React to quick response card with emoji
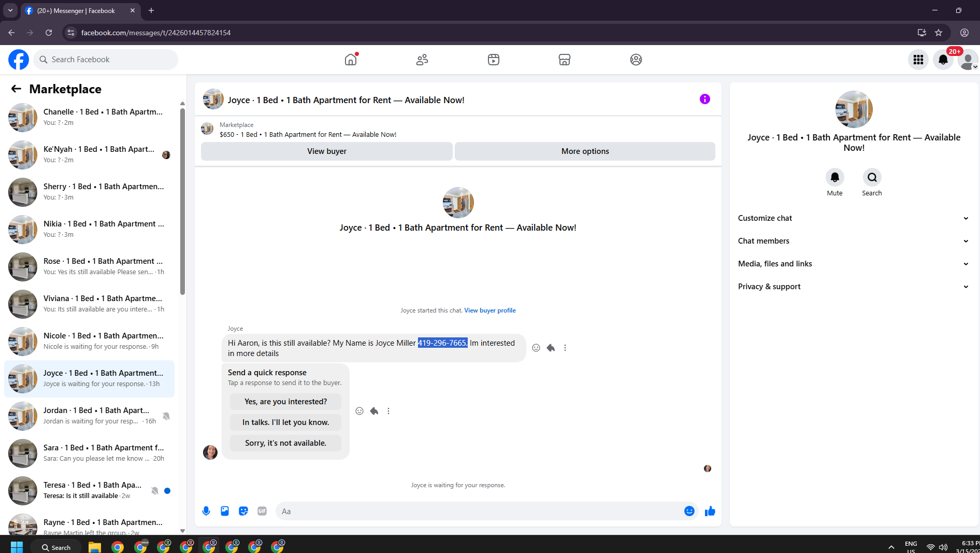980x553 pixels. [359, 411]
